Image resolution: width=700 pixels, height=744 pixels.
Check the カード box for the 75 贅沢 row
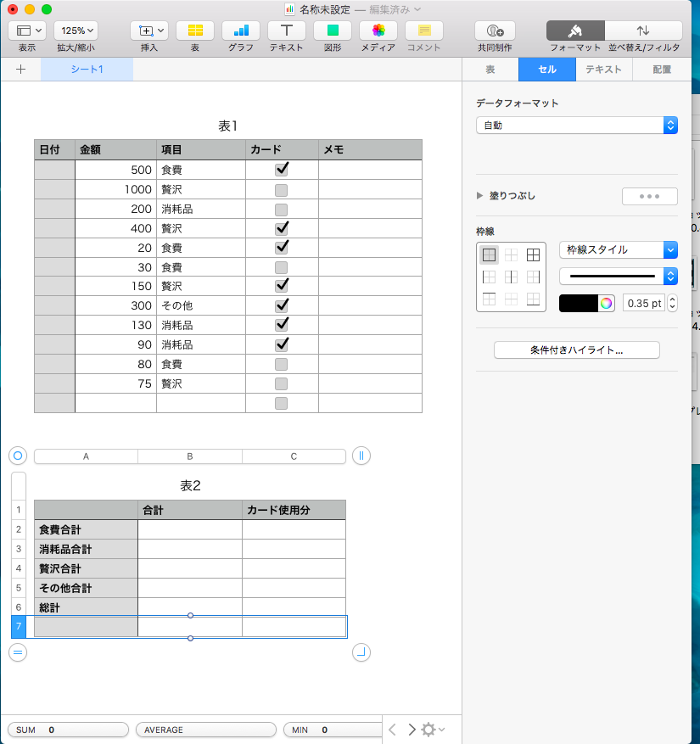pos(281,383)
